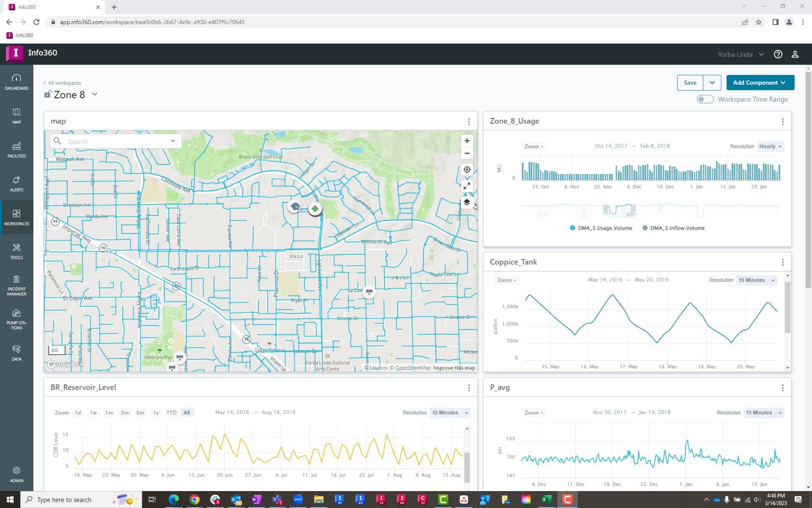Expand the Add Component dropdown
The width and height of the screenshot is (812, 508).
pyautogui.click(x=760, y=83)
